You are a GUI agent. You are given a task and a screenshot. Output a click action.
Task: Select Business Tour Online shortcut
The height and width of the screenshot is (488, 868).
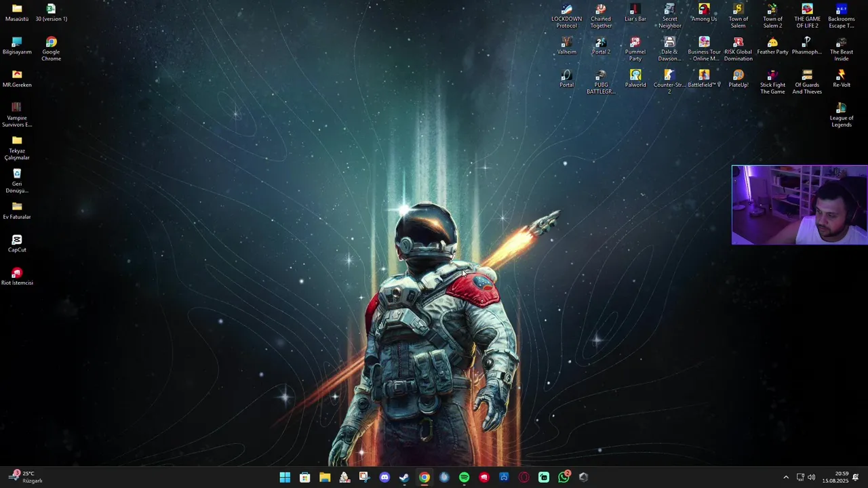(704, 49)
